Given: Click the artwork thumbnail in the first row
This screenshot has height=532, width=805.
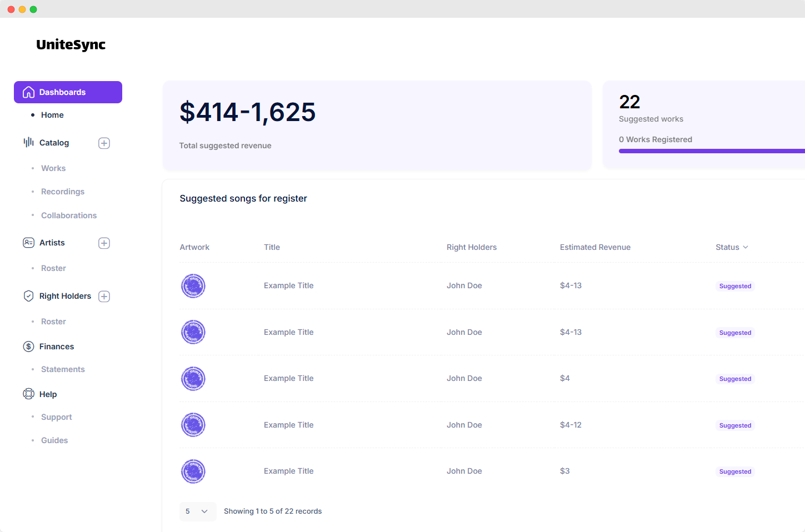Looking at the screenshot, I should 193,286.
